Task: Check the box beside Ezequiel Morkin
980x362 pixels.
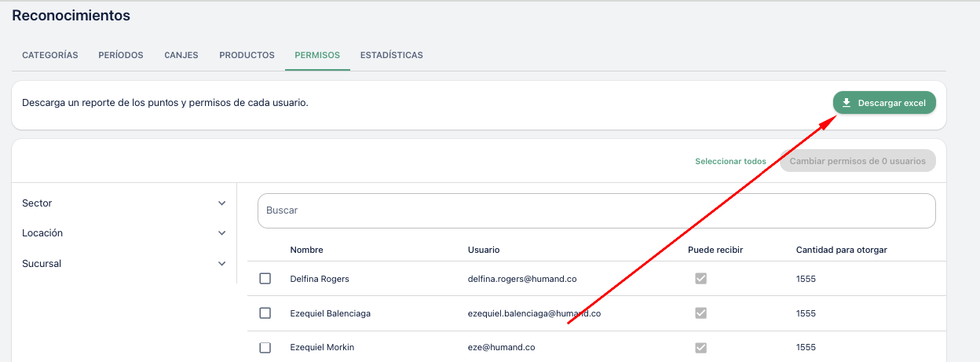Action: 265,347
